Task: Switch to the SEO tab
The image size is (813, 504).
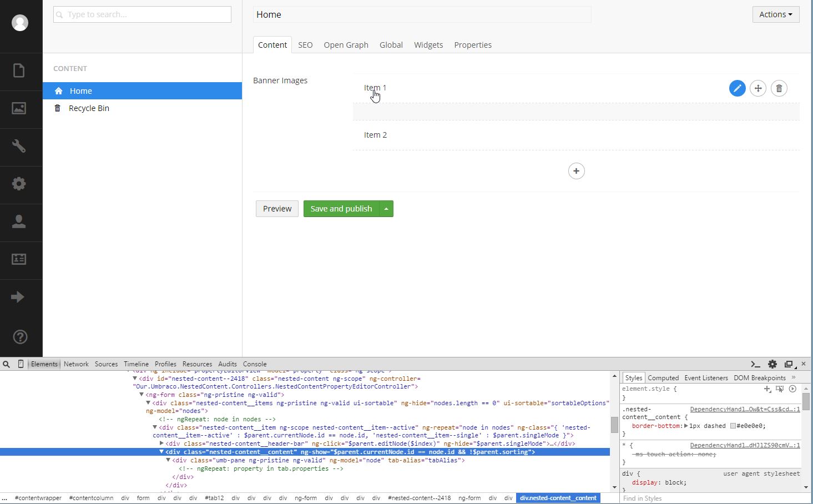Action: [305, 45]
